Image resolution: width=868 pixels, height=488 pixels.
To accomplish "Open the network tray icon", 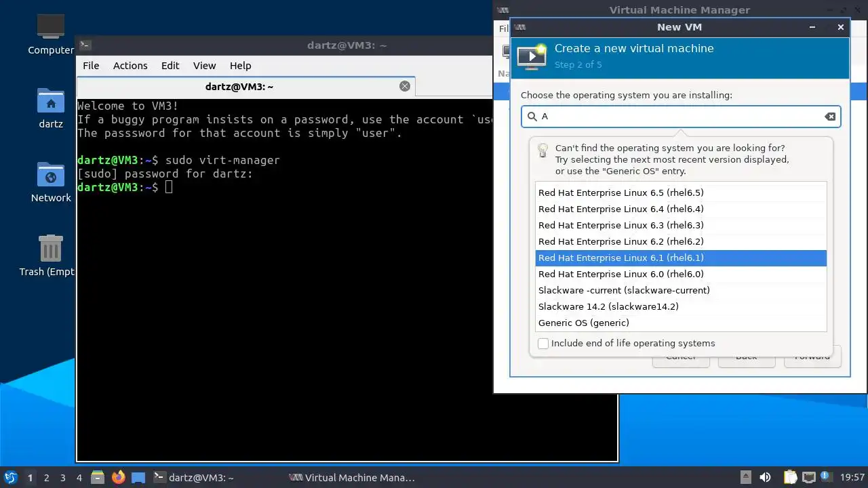I will point(808,477).
